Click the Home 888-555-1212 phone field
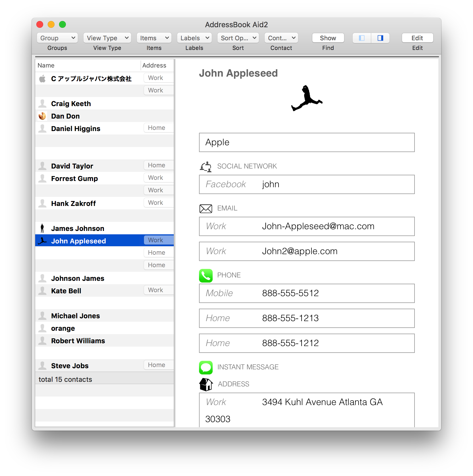 coord(307,343)
